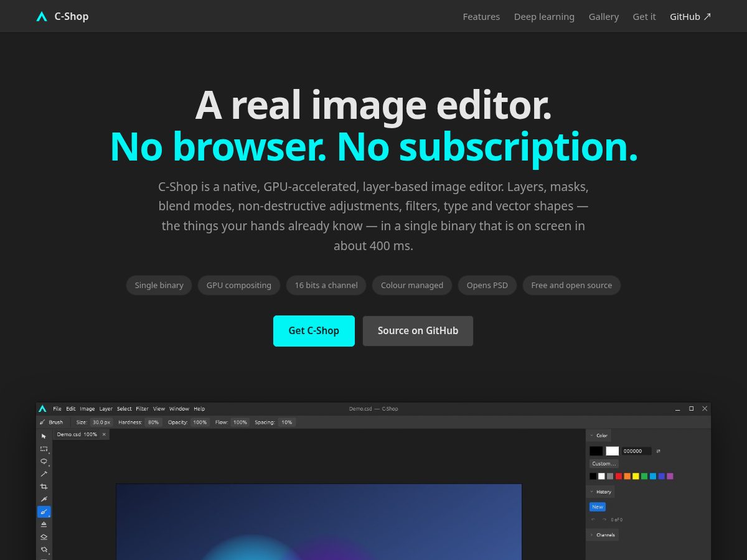The image size is (747, 560).
Task: Click the white background color swatch
Action: 613,451
